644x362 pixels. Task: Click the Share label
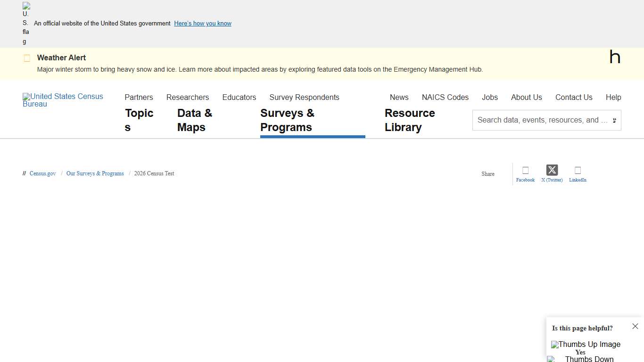click(x=487, y=173)
